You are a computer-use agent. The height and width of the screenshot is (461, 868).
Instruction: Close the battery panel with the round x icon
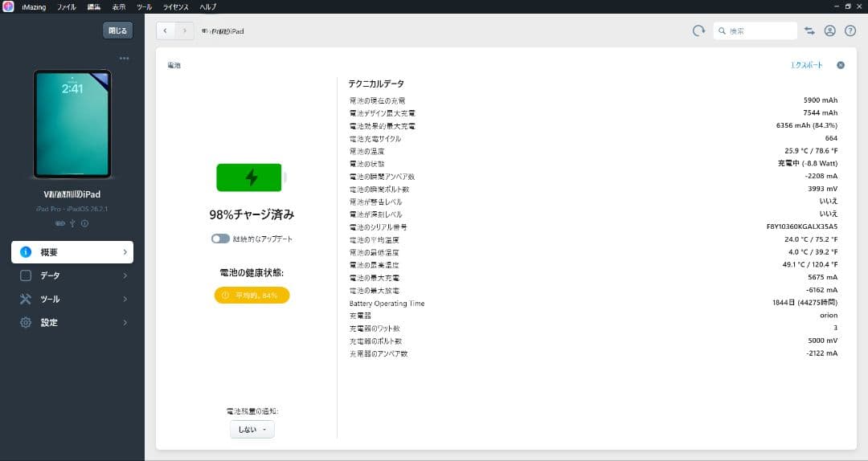(841, 65)
